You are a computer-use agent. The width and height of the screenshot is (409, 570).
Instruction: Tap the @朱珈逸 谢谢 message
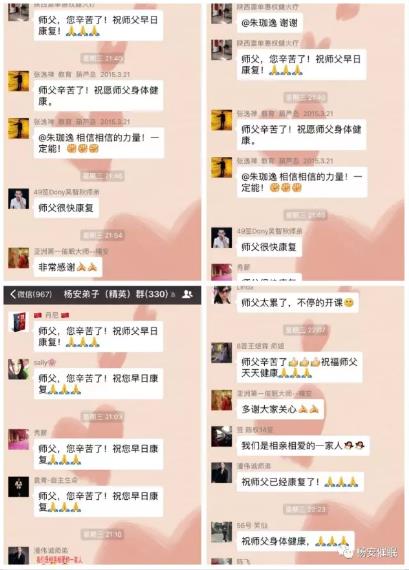click(269, 23)
